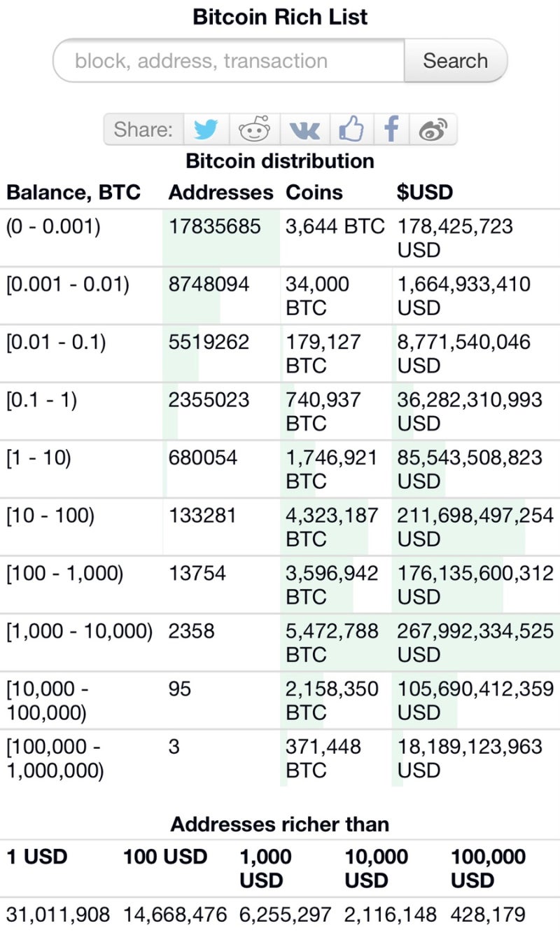Click the Addresses column header
560x933 pixels.
220,192
